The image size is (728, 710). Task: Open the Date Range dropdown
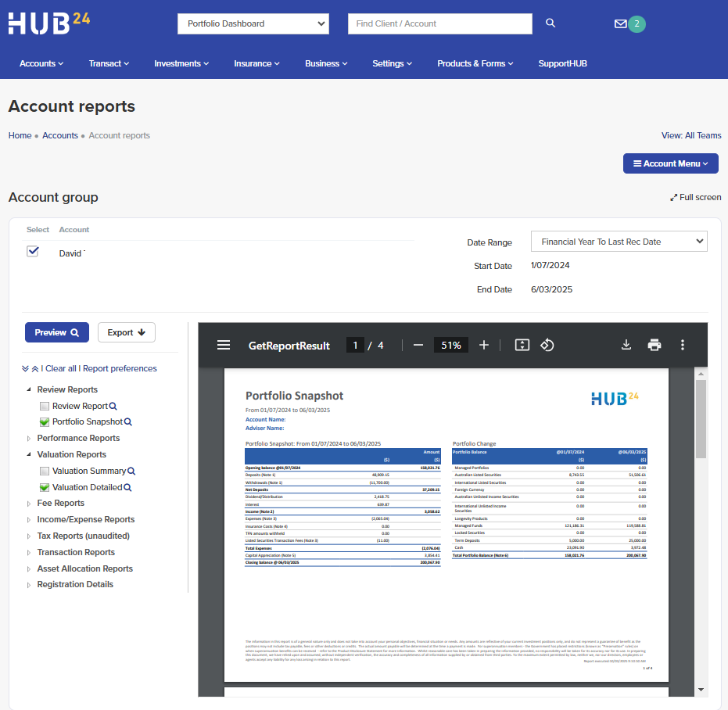point(619,242)
